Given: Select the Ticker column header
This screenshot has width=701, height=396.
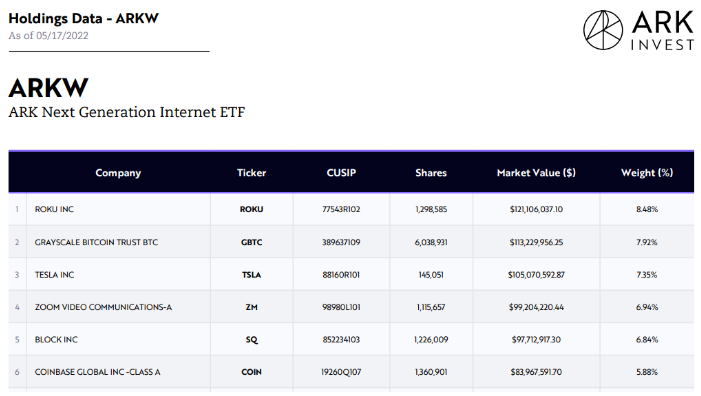Looking at the screenshot, I should 251,173.
